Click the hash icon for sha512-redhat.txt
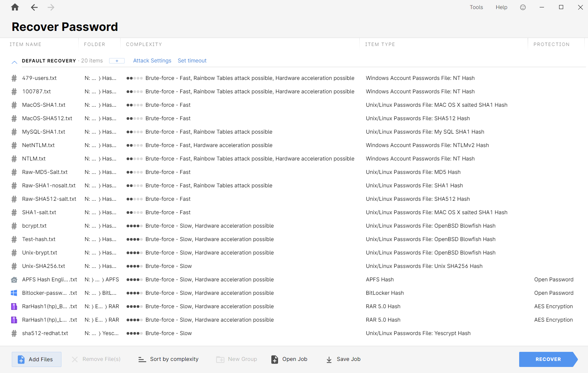 click(x=14, y=333)
